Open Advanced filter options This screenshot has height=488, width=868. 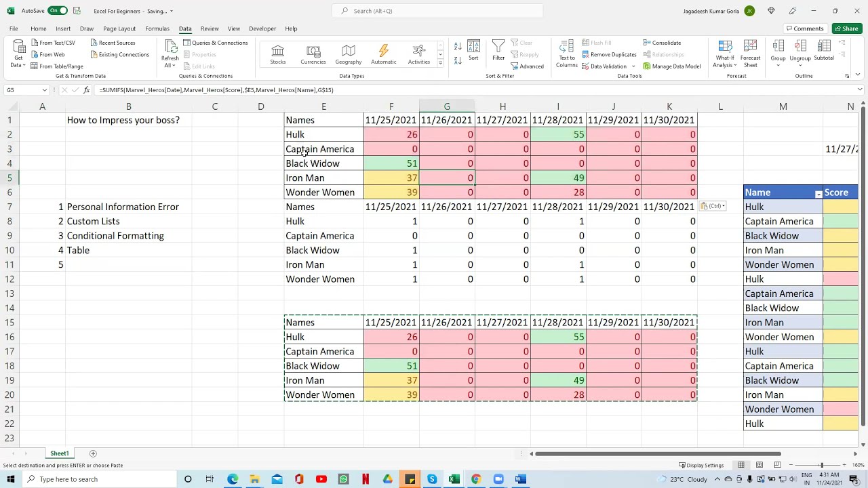tap(527, 66)
